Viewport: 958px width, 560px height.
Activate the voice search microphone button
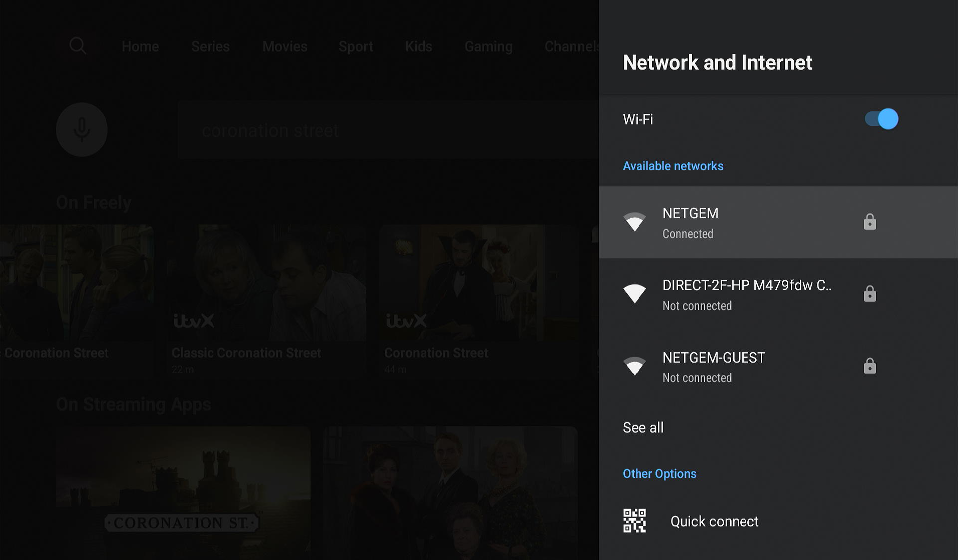82,130
